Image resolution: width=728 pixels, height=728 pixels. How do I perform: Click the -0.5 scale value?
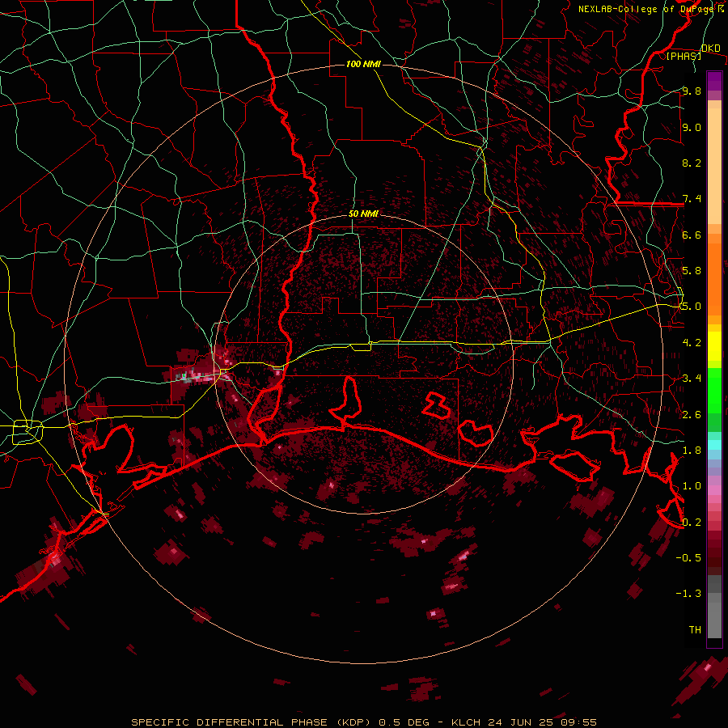click(x=688, y=557)
